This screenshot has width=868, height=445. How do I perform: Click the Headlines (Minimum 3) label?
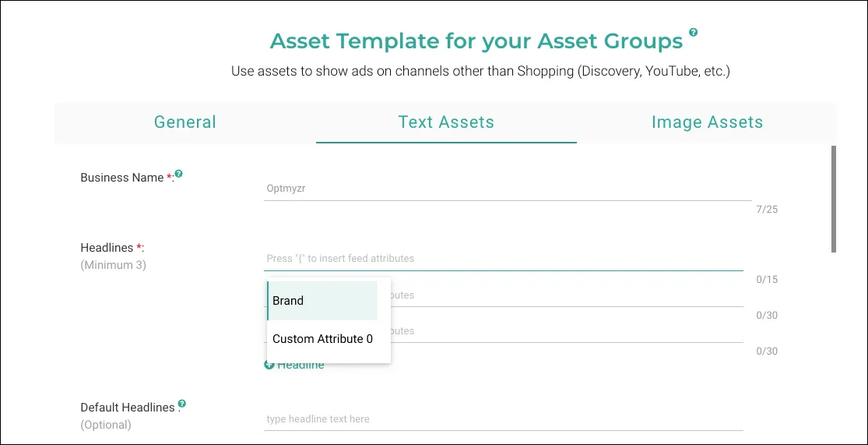(113, 256)
